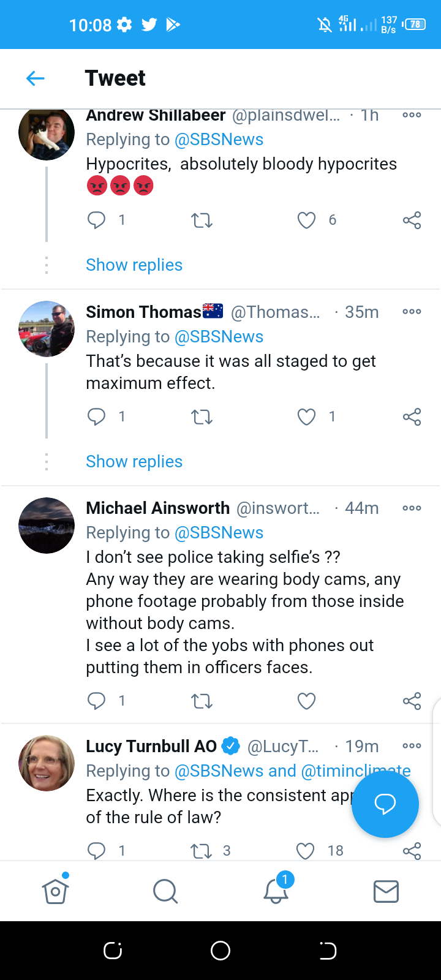441x980 pixels.
Task: Open the Search tab
Action: click(x=165, y=891)
